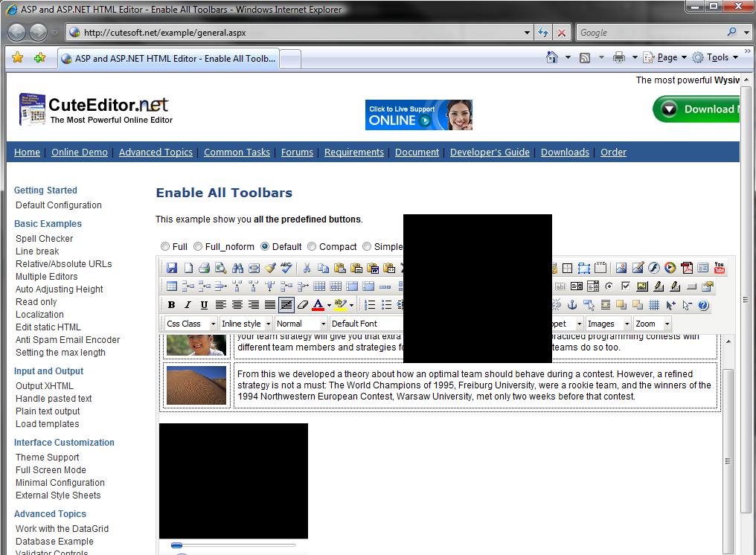Open the address bar history dropdown
The width and height of the screenshot is (756, 555).
(527, 33)
